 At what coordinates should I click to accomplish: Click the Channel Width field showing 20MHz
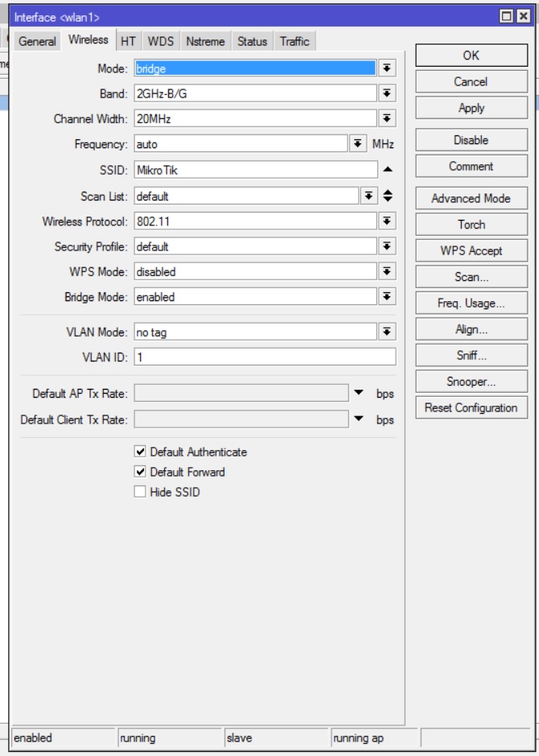(255, 118)
